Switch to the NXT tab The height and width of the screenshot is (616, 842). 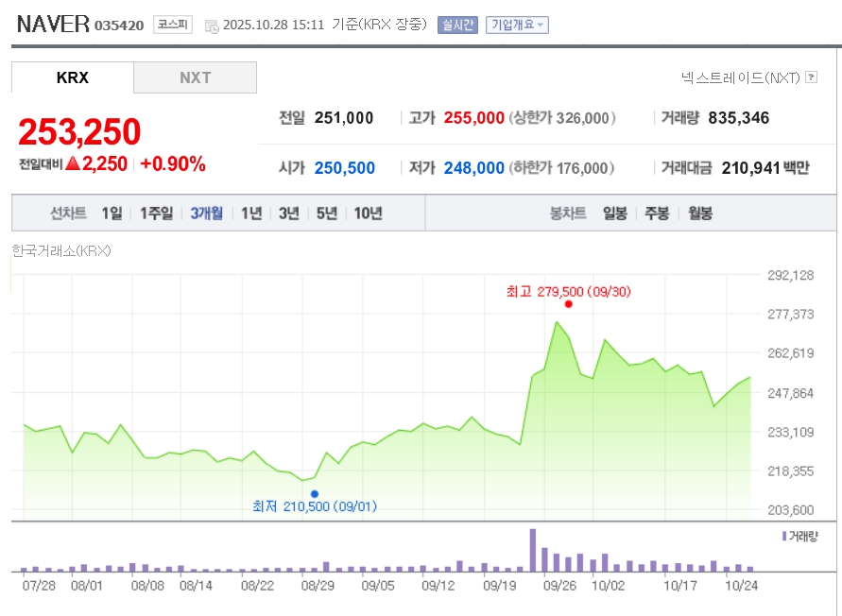[196, 77]
